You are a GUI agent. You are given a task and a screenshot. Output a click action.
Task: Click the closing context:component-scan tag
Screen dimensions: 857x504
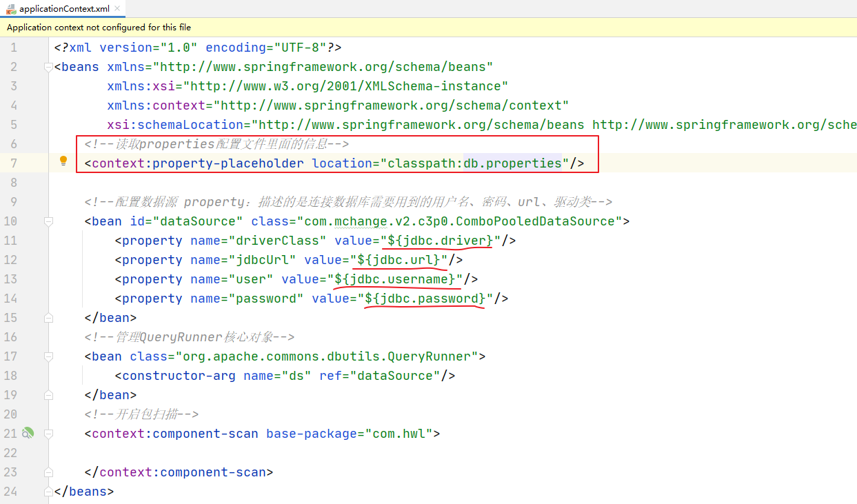click(x=179, y=472)
